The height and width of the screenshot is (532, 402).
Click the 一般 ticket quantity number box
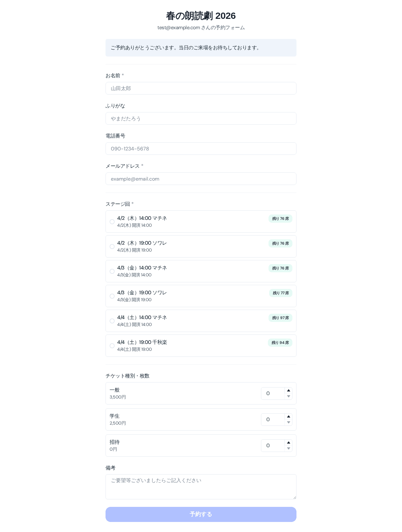coord(273,394)
